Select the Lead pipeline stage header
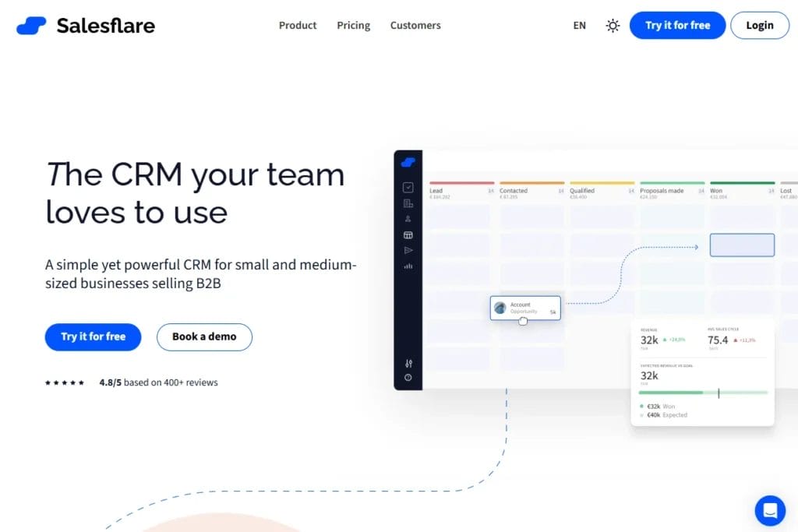This screenshot has height=532, width=798. pyautogui.click(x=438, y=189)
